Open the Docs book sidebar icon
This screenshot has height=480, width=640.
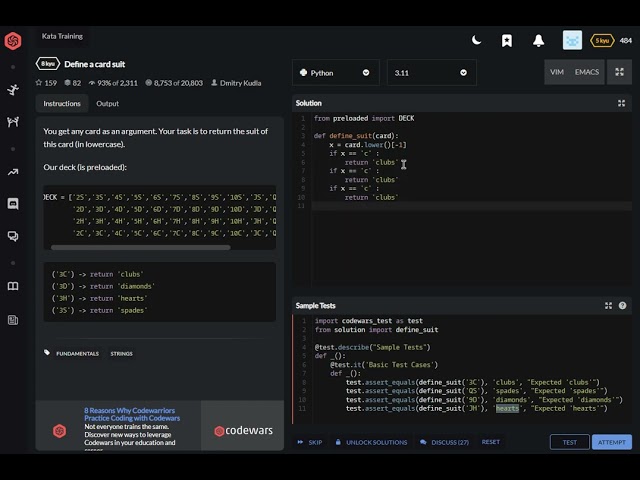[13, 286]
